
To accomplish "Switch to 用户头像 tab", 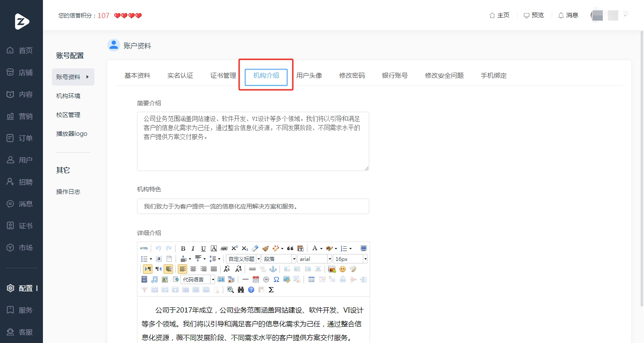I will pyautogui.click(x=309, y=76).
